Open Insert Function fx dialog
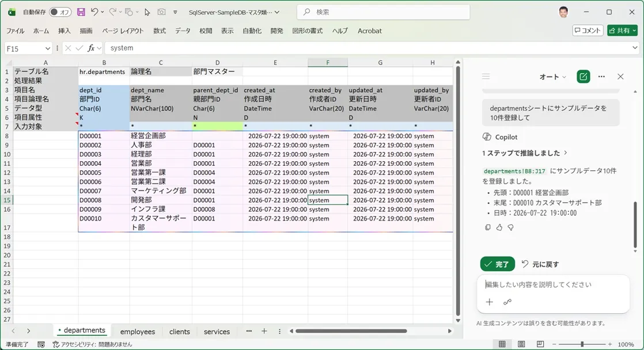The image size is (644, 350). click(x=91, y=48)
